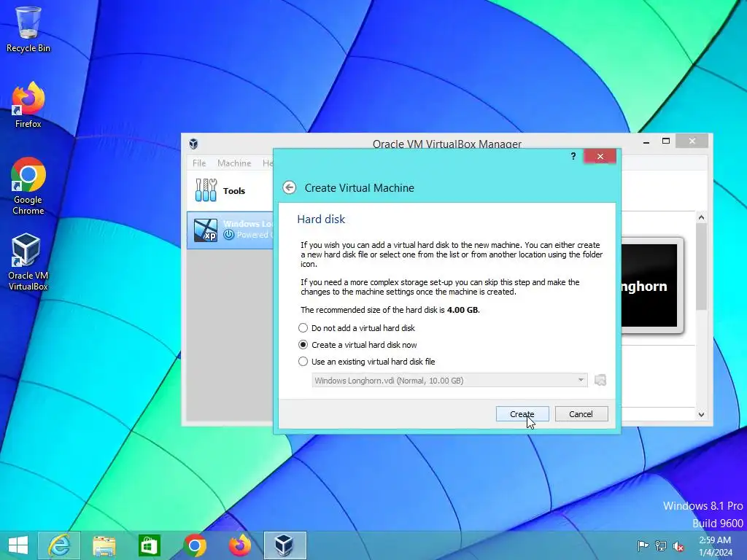Click the help question mark in the dialog

[573, 156]
